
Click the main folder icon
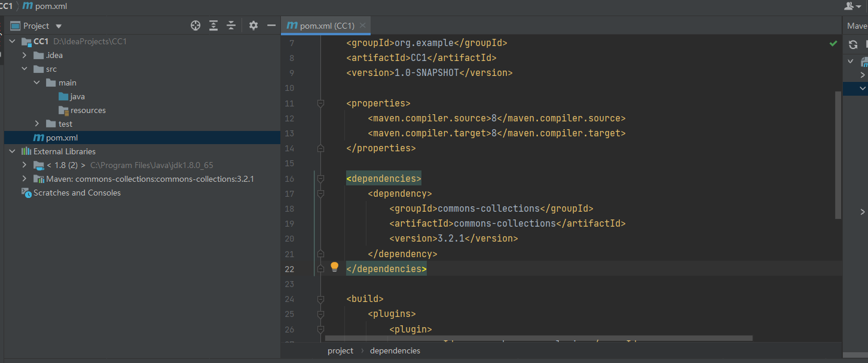(51, 83)
